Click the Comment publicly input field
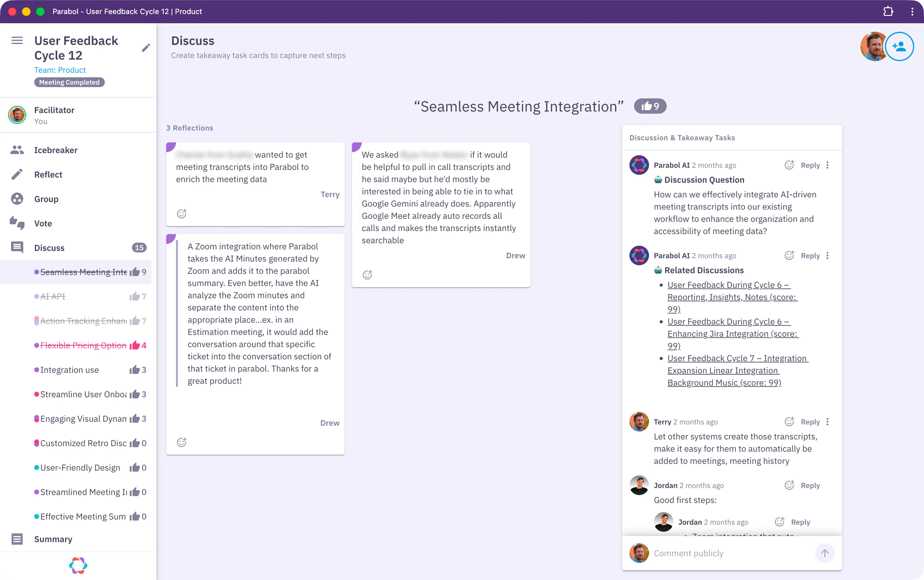This screenshot has height=580, width=924. (731, 553)
